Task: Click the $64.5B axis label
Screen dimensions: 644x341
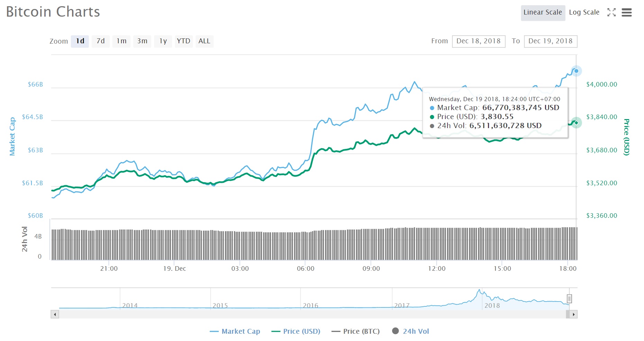Action: click(33, 117)
